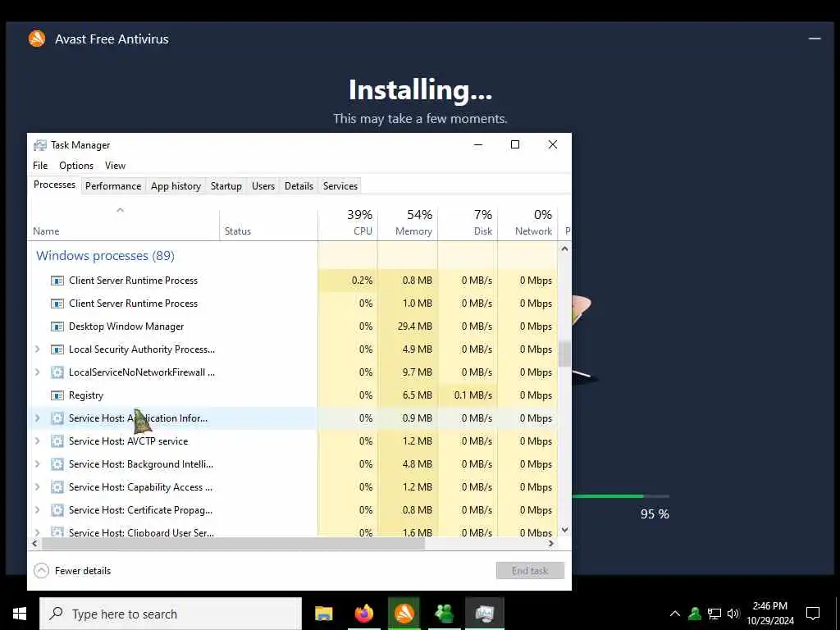Switch to the App history tab
The width and height of the screenshot is (840, 630).
pyautogui.click(x=176, y=186)
